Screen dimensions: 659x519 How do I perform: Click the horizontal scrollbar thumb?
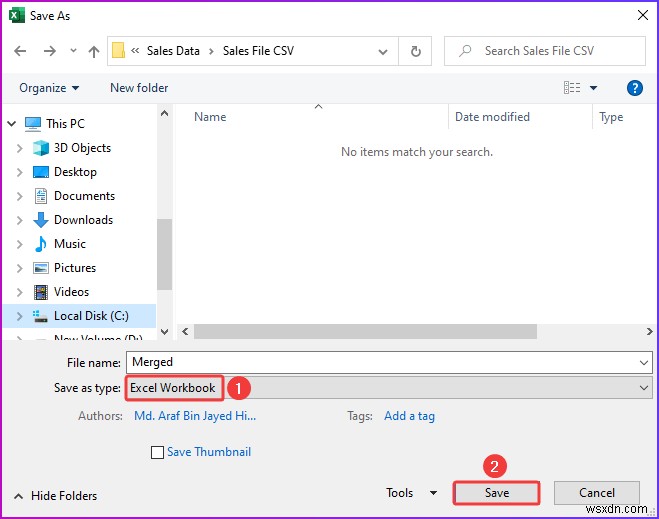click(x=365, y=332)
